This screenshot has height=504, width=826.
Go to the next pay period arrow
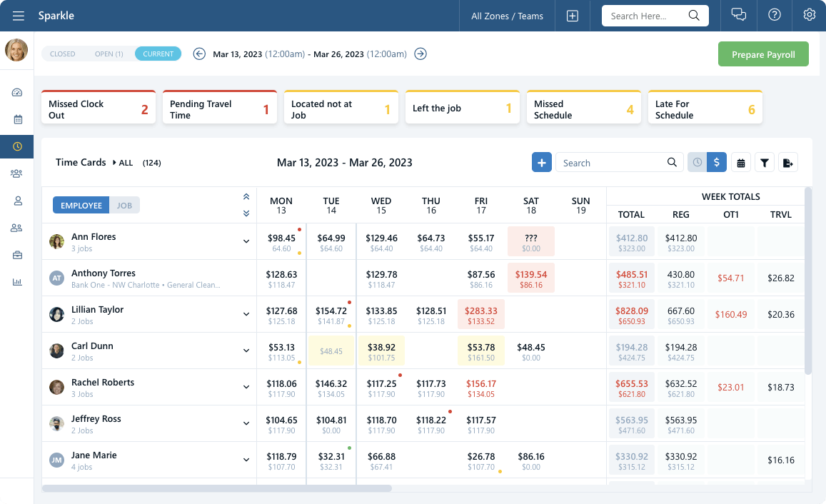[420, 54]
